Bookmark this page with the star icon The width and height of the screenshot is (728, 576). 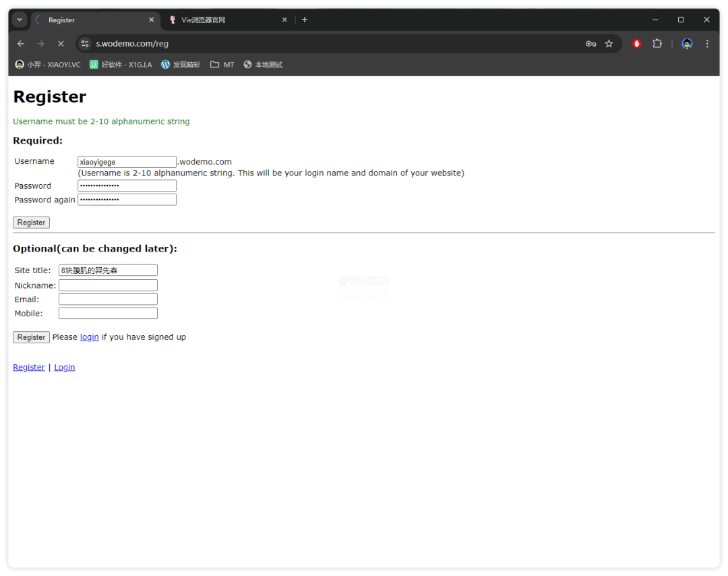(x=609, y=44)
